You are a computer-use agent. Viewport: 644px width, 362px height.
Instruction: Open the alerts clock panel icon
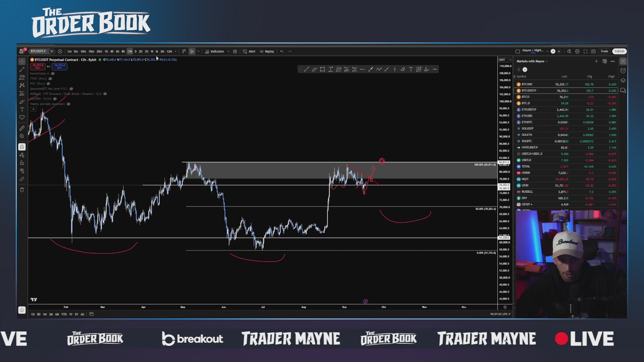[x=623, y=71]
